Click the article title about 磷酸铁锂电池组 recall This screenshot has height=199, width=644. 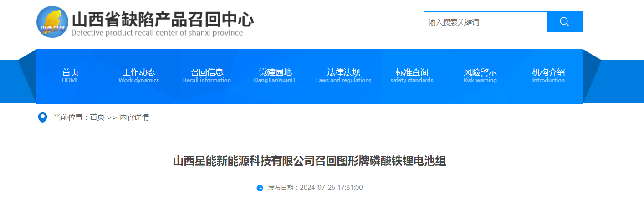(x=310, y=161)
